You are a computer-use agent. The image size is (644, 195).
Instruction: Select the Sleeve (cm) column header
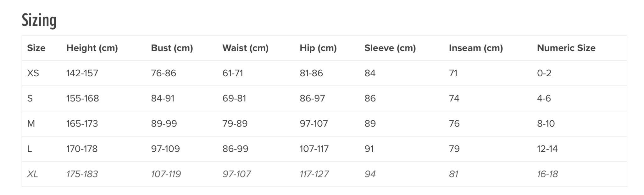tap(390, 48)
